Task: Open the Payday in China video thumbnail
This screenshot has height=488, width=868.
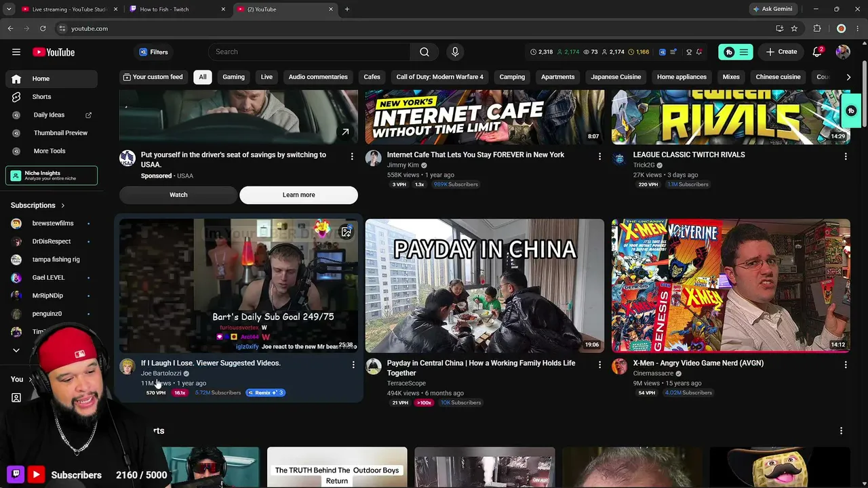Action: point(484,285)
